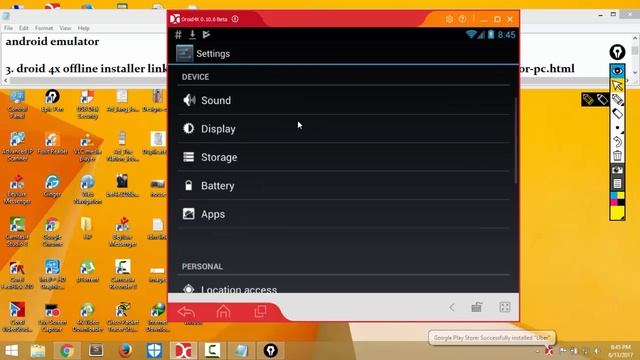Open Chrome from taskbar
Viewport: 640px width, 360px height.
coord(67,351)
